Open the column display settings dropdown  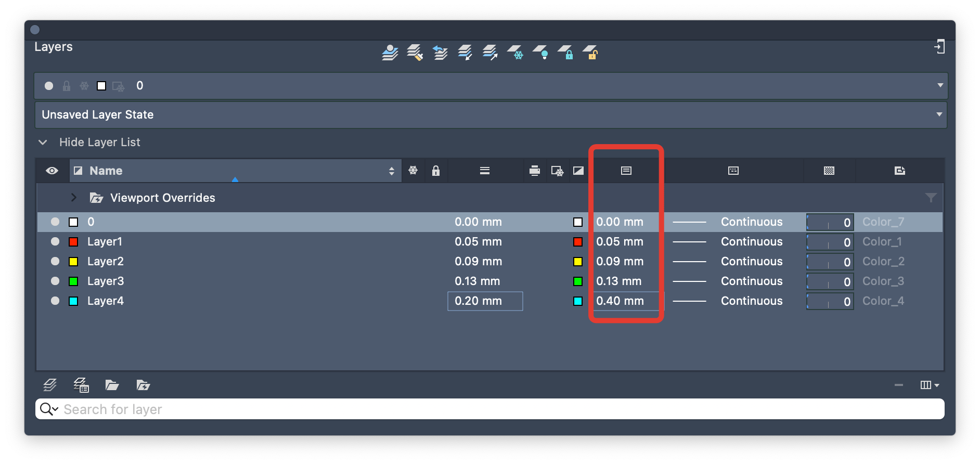[x=930, y=385]
